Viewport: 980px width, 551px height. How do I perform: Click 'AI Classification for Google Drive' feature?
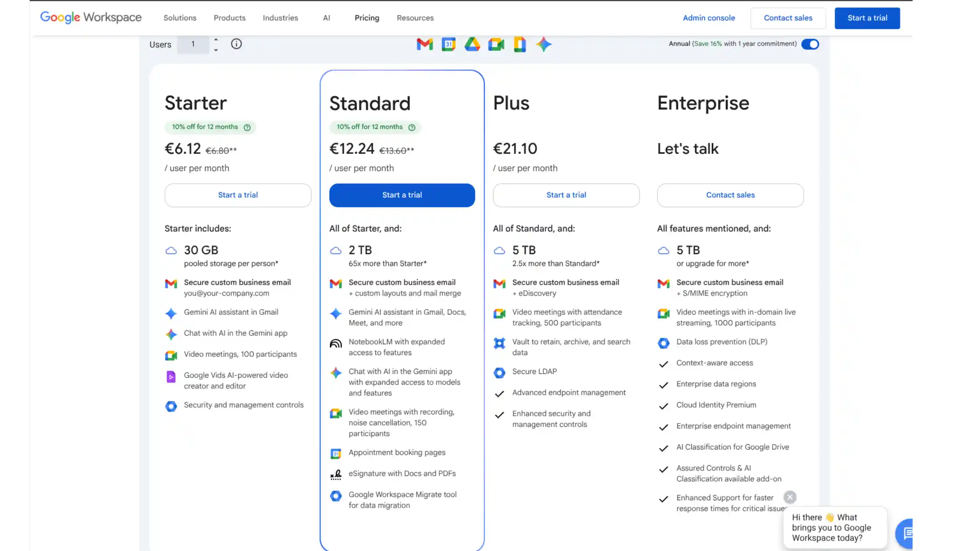[x=733, y=447]
